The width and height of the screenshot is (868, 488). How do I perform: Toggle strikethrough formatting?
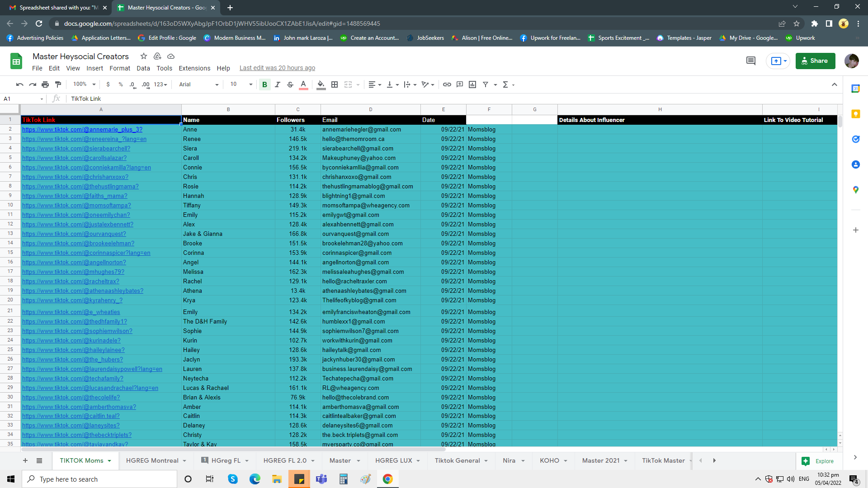point(290,84)
